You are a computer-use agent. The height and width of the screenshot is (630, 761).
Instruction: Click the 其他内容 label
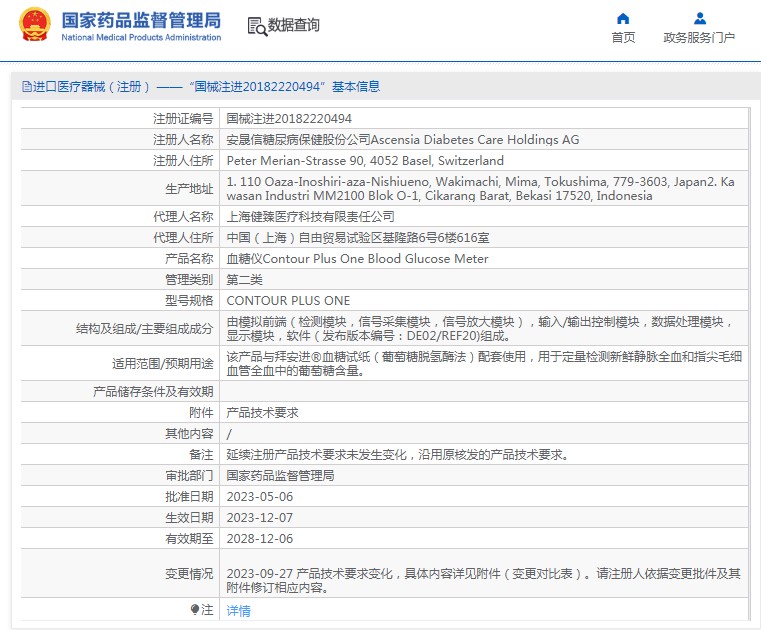(x=189, y=433)
